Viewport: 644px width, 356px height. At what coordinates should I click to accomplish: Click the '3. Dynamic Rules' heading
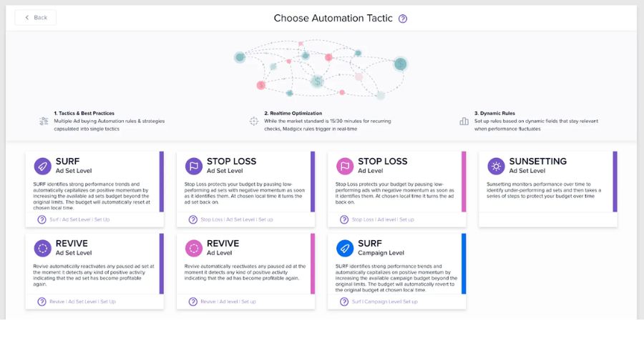(x=494, y=113)
